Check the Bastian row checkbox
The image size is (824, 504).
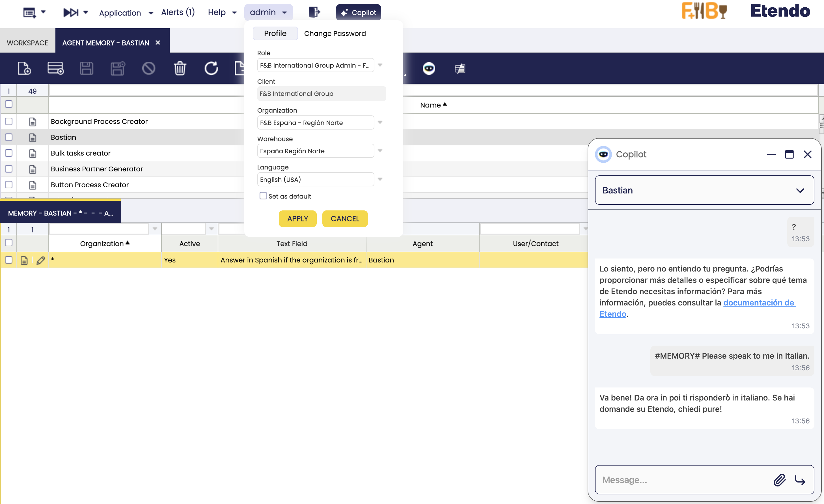click(9, 137)
